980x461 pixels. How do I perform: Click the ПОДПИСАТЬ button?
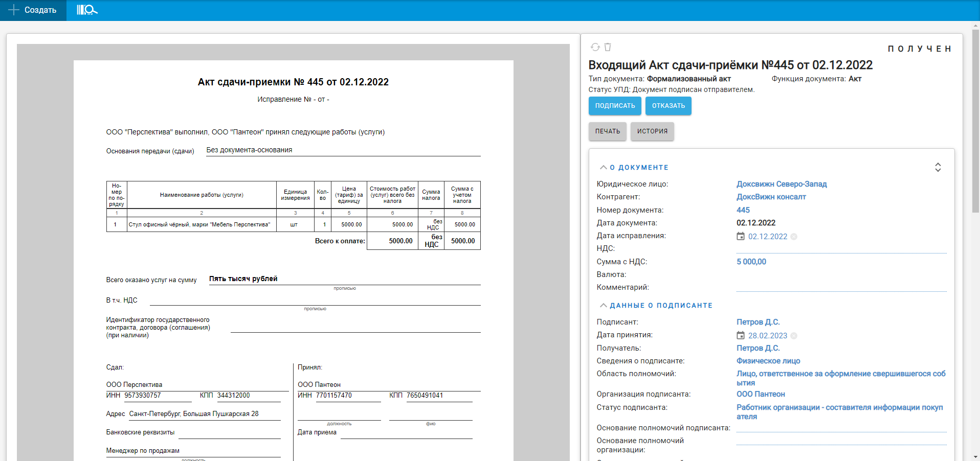tap(615, 106)
